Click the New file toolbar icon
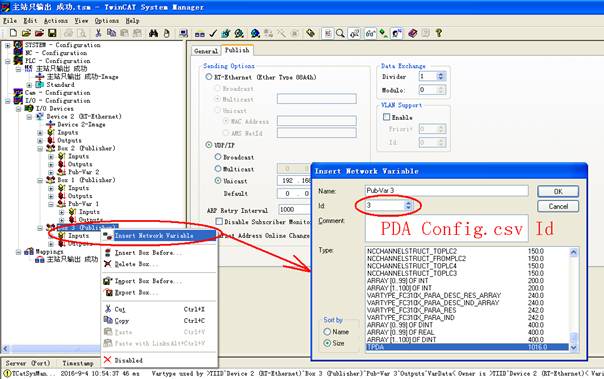Viewport: 604px width, 379px height. coord(13,33)
